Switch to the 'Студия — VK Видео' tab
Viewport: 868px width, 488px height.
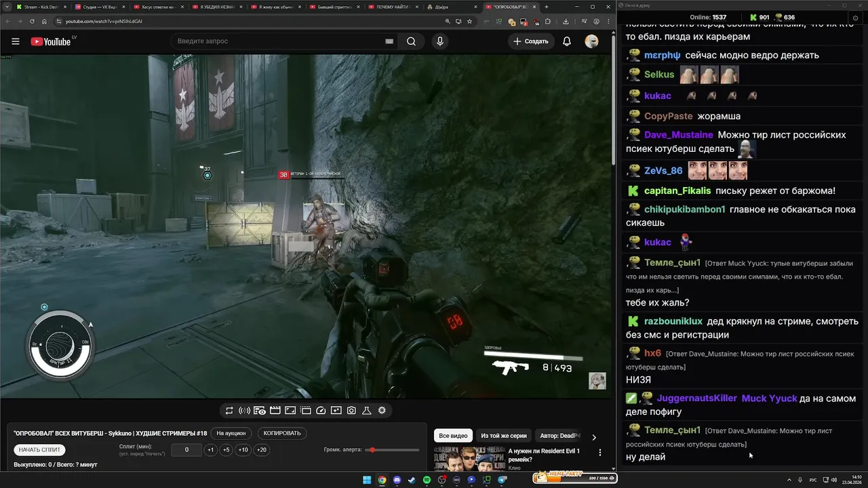[100, 7]
